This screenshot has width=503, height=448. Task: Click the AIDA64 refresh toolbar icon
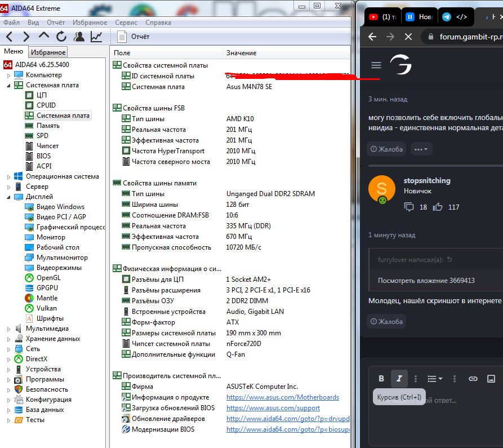coord(61,37)
